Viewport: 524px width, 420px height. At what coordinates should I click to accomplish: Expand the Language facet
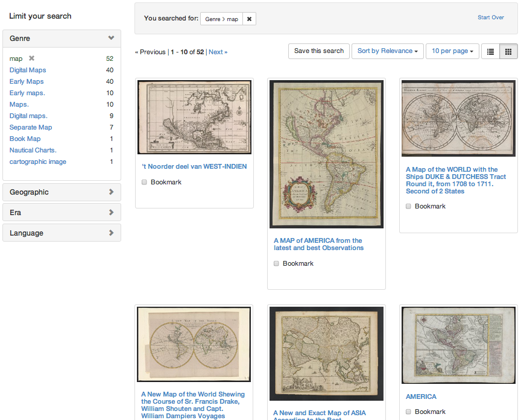(x=62, y=233)
